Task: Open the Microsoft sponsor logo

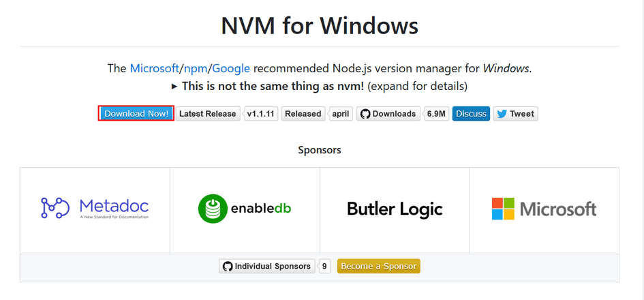Action: (544, 209)
